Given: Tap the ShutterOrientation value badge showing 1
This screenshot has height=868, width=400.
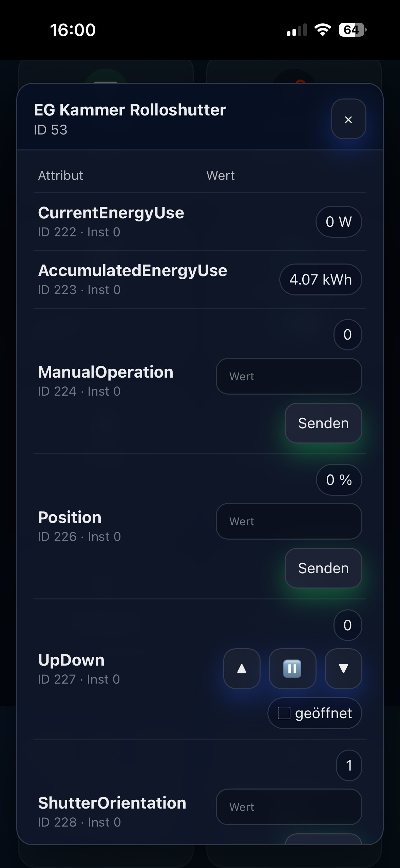Looking at the screenshot, I should click(x=349, y=765).
